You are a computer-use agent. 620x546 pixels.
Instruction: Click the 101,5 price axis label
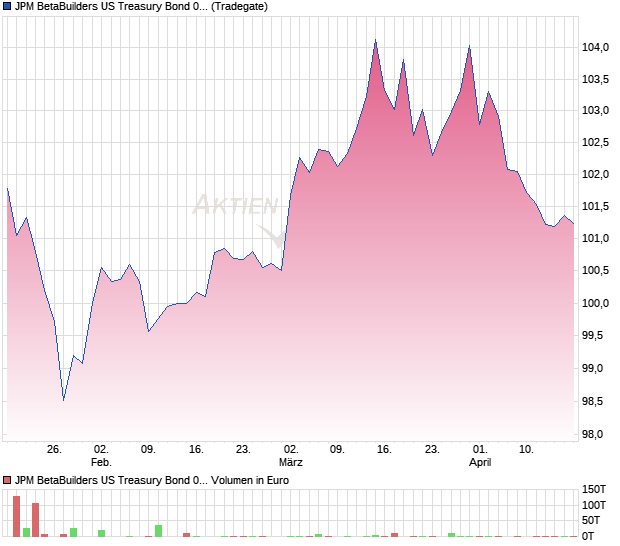click(595, 206)
